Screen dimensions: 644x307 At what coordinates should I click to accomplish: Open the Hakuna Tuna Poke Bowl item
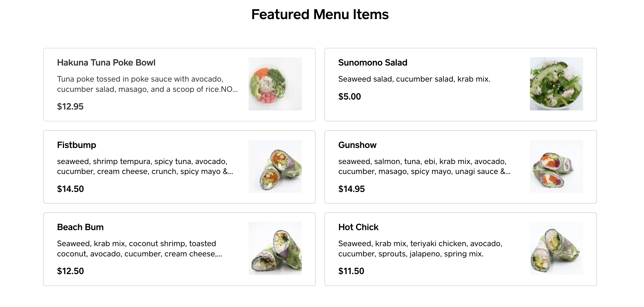click(x=106, y=63)
